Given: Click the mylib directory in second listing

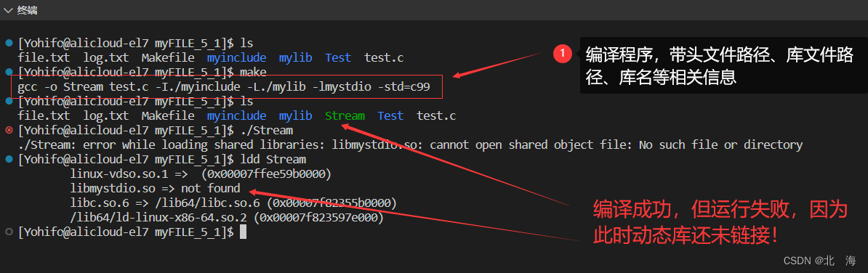Looking at the screenshot, I should pos(296,116).
